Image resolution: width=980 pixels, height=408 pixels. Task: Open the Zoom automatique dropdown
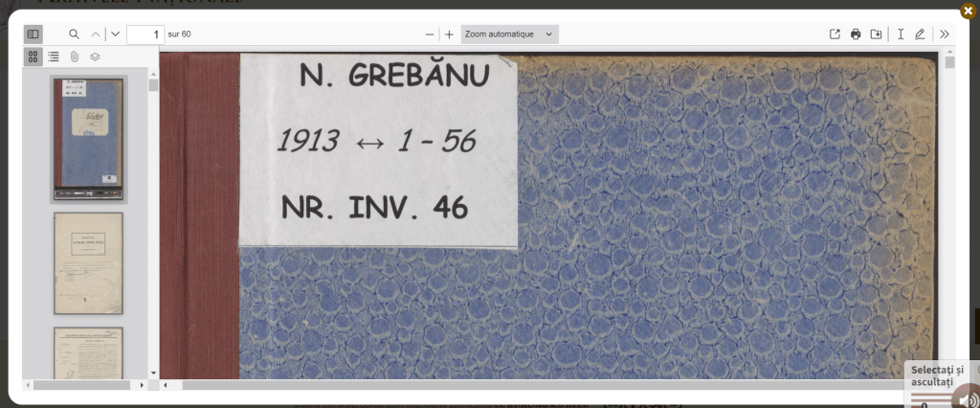(x=509, y=34)
